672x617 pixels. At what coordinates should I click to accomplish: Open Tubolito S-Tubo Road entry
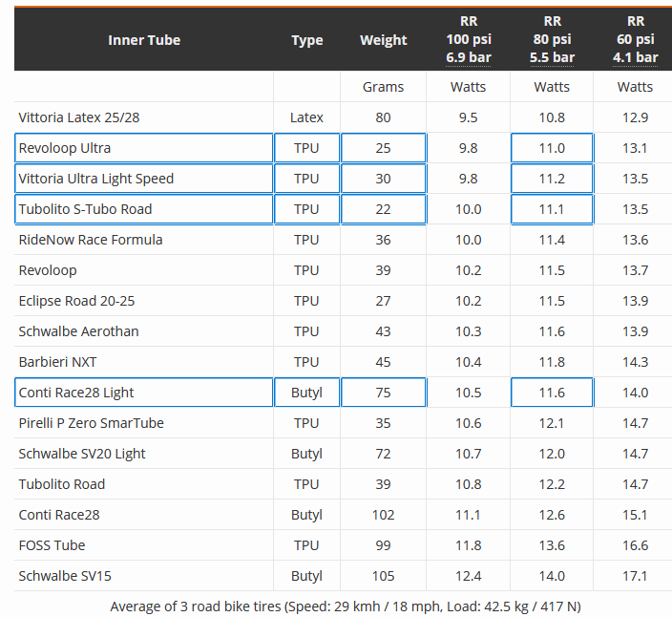point(85,209)
